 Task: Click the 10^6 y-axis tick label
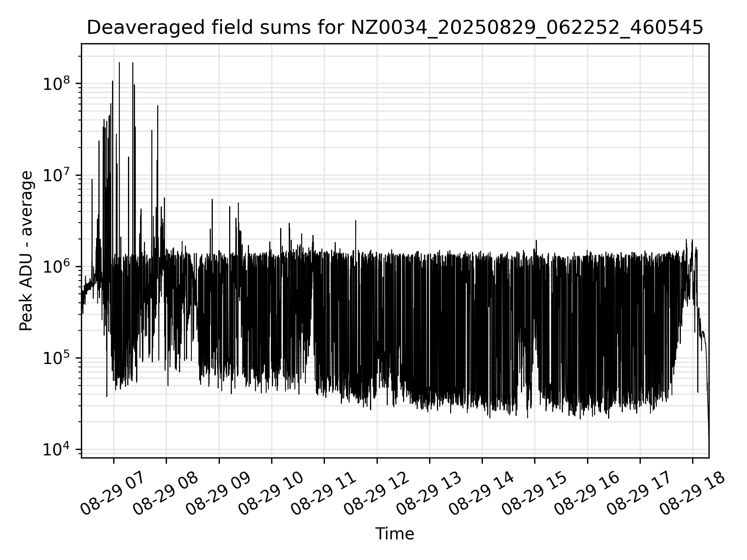click(56, 266)
